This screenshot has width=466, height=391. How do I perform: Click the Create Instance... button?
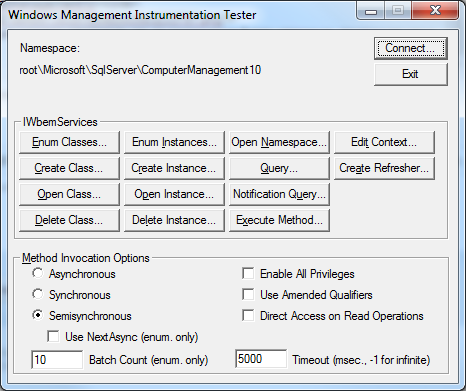point(174,168)
